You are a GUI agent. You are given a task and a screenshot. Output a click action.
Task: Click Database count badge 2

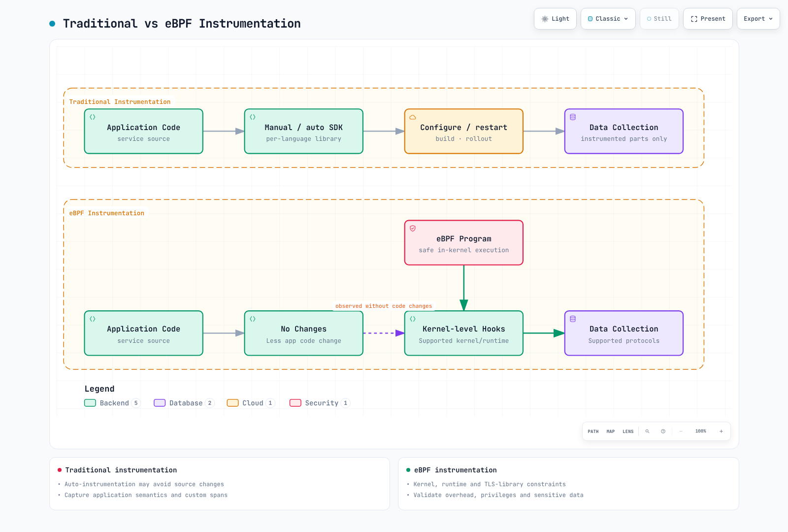tap(210, 403)
